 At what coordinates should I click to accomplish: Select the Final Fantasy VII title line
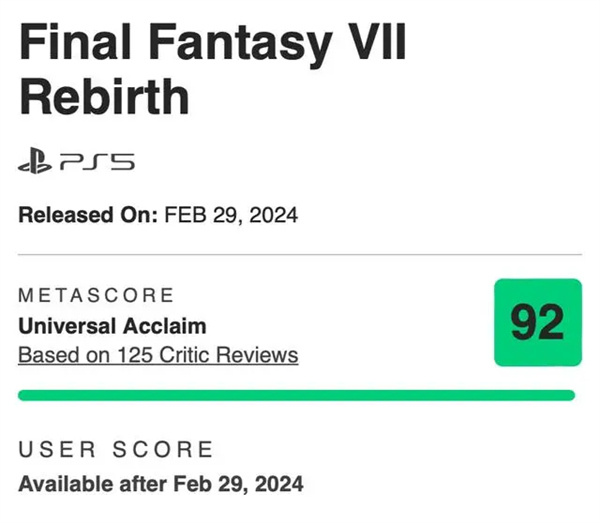point(213,42)
